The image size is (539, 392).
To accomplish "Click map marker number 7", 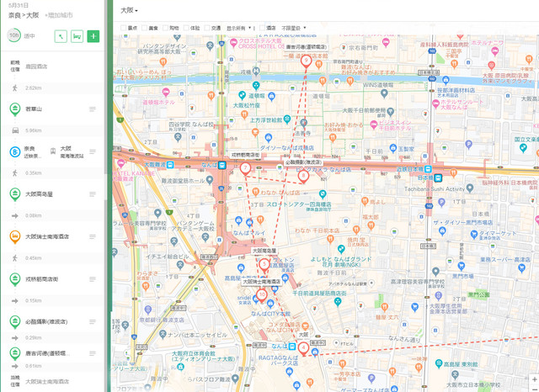I will (244, 168).
